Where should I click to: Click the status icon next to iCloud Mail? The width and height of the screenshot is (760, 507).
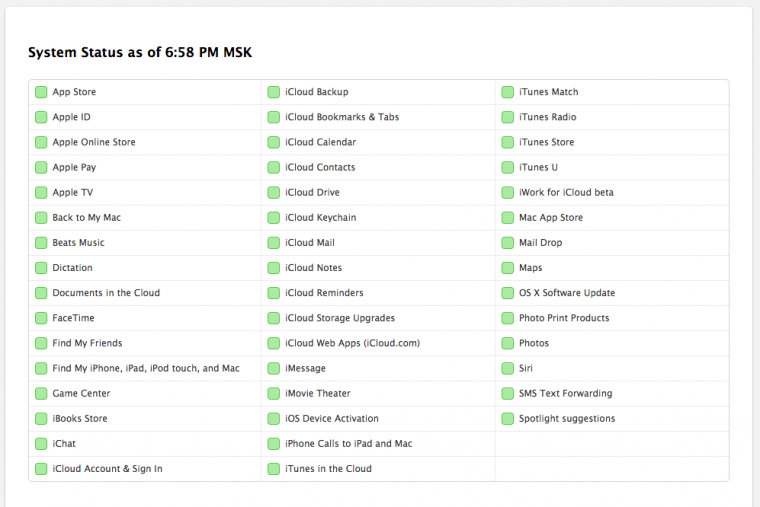coord(274,243)
